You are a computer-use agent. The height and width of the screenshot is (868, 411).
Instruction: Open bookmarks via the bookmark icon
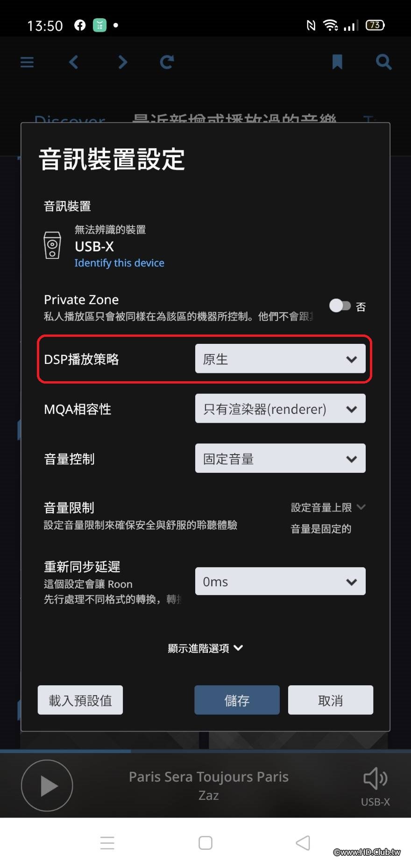pyautogui.click(x=337, y=62)
